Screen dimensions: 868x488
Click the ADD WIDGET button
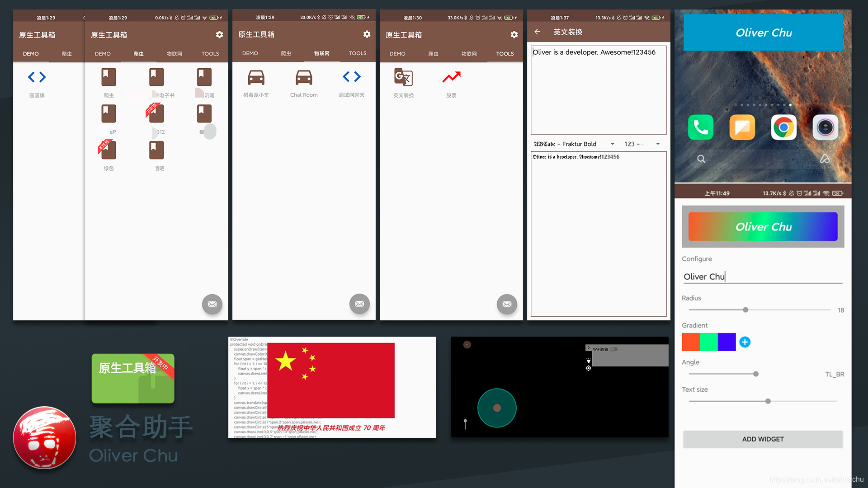click(763, 439)
